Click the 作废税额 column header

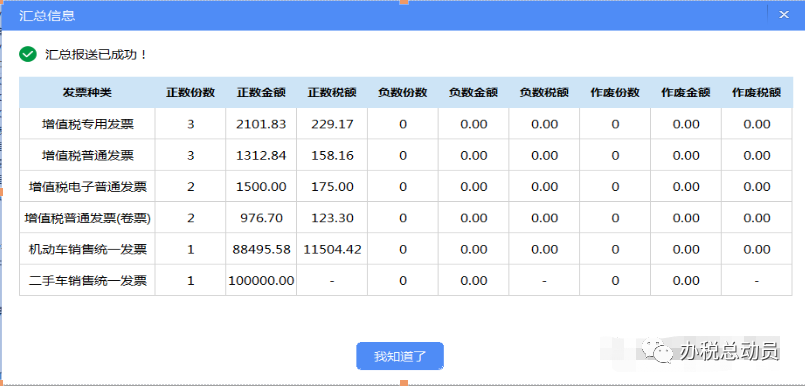click(x=757, y=93)
